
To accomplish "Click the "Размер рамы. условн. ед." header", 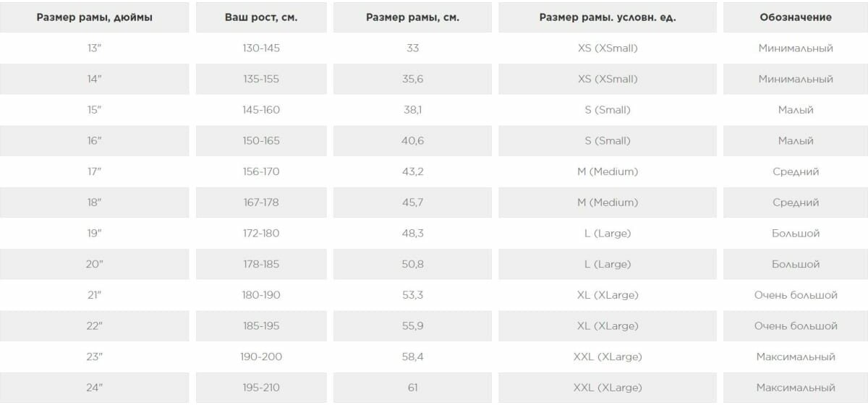I will (608, 17).
